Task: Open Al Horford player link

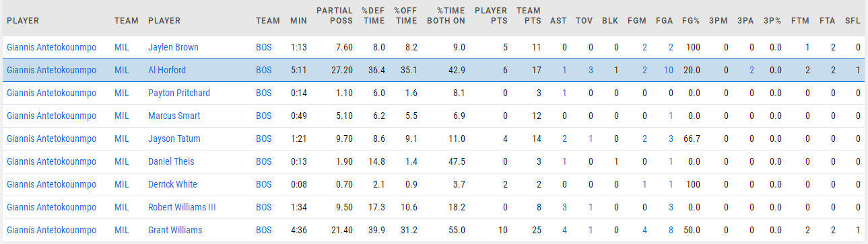Action: (x=167, y=71)
